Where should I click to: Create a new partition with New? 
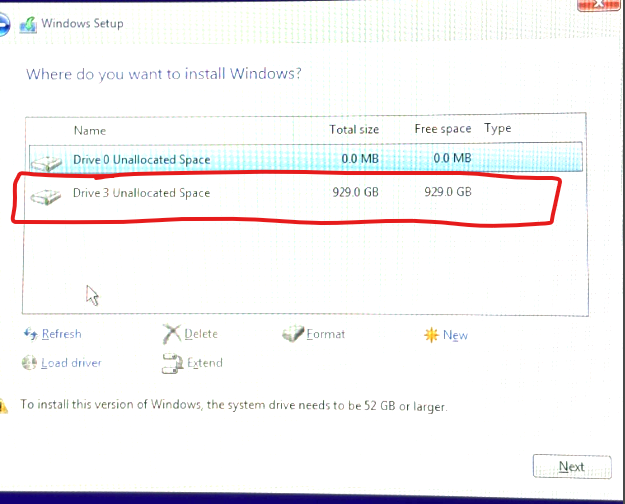point(455,335)
